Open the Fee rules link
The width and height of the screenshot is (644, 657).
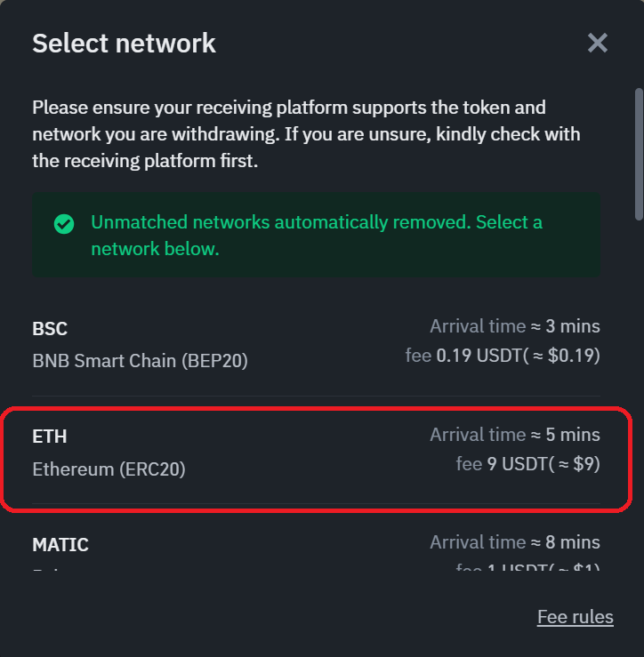coord(576,617)
